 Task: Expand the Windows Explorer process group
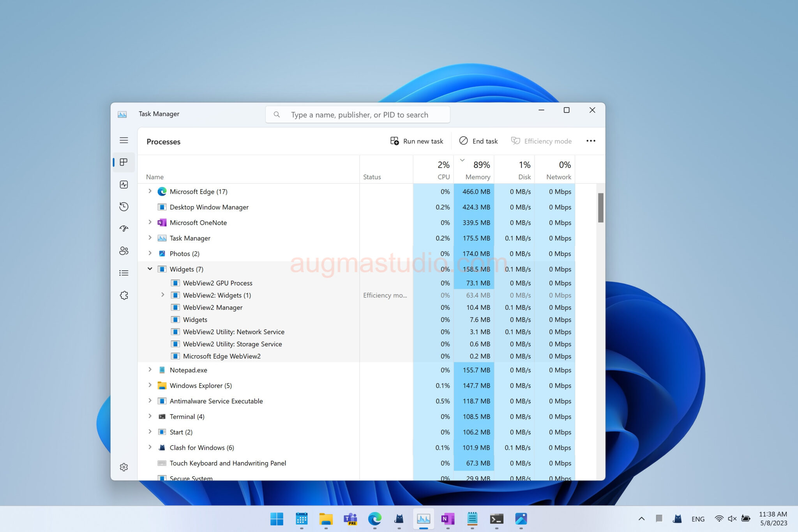(x=150, y=385)
